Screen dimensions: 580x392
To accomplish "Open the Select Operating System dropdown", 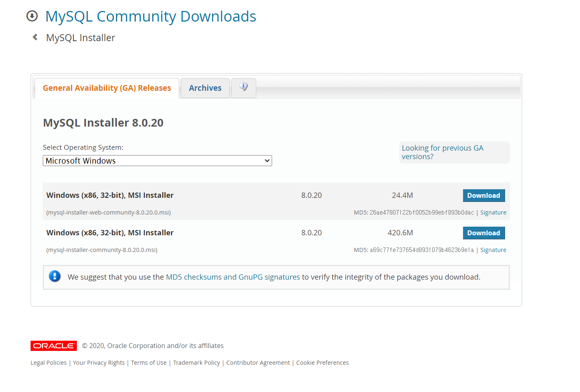I will (x=157, y=160).
